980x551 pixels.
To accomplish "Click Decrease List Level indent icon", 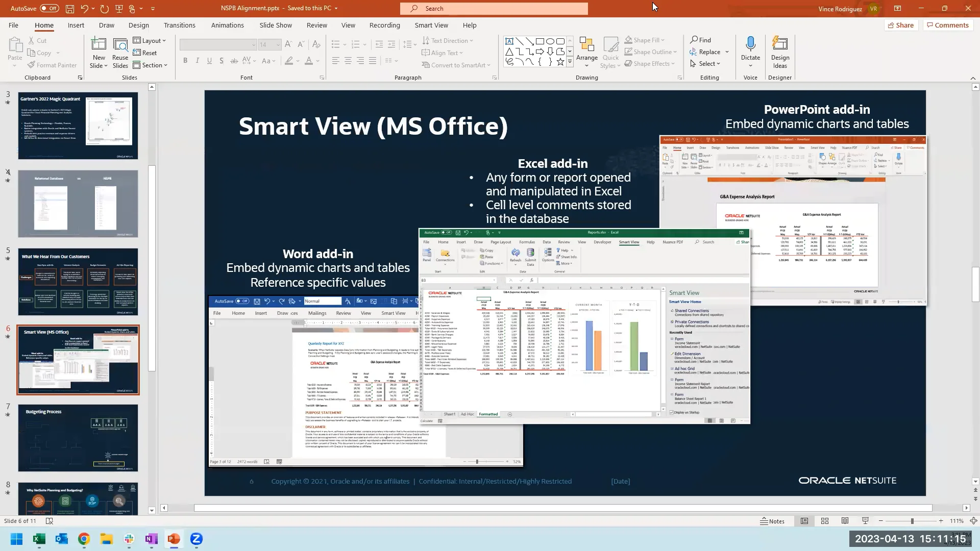I will pos(379,45).
